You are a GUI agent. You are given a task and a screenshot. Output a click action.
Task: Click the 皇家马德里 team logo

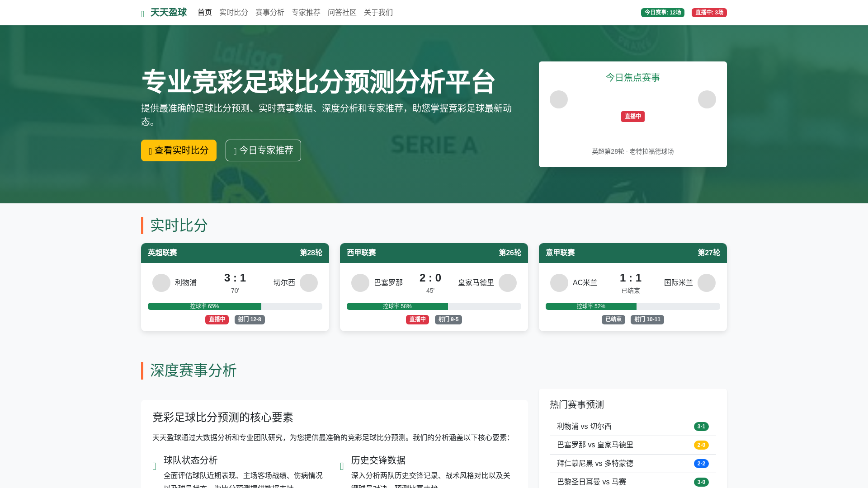tap(508, 283)
